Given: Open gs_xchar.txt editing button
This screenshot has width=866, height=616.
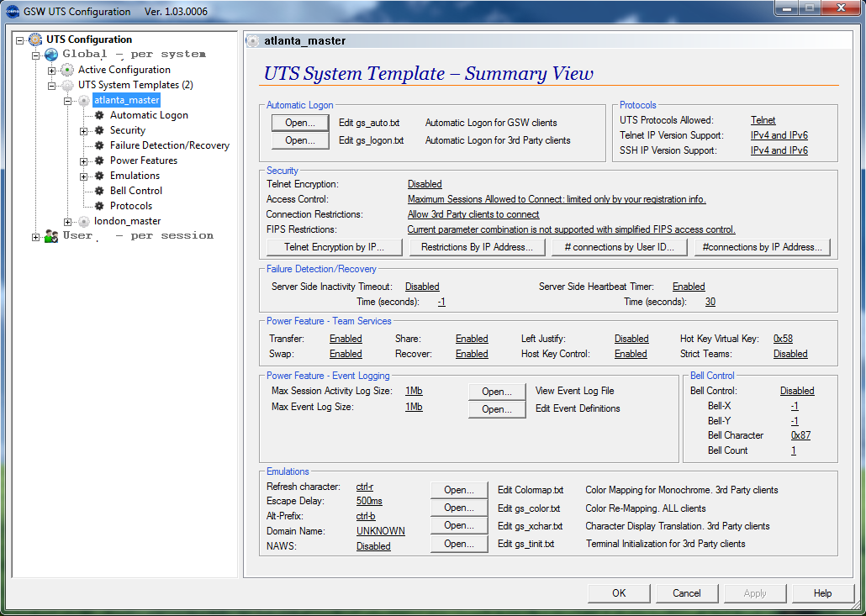Looking at the screenshot, I should (x=459, y=525).
